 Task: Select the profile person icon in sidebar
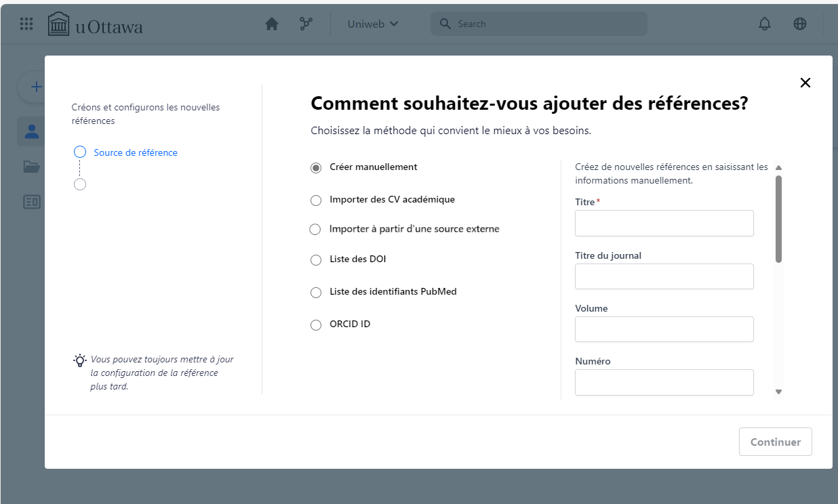coord(31,131)
